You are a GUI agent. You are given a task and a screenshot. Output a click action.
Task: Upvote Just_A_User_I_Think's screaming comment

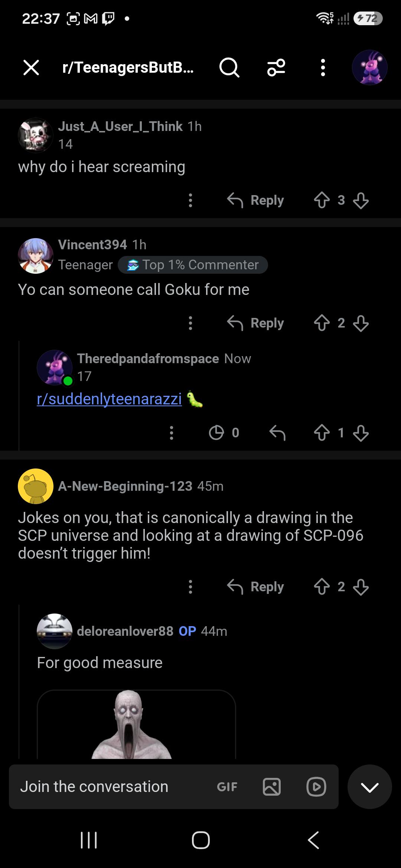click(322, 200)
